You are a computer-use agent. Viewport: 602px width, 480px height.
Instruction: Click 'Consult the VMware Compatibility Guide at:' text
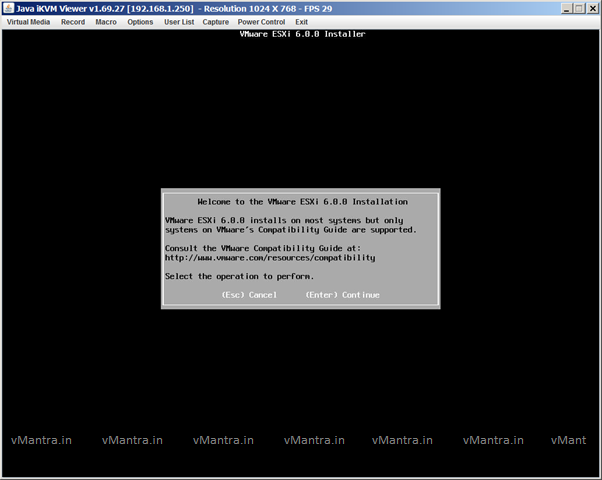point(263,248)
